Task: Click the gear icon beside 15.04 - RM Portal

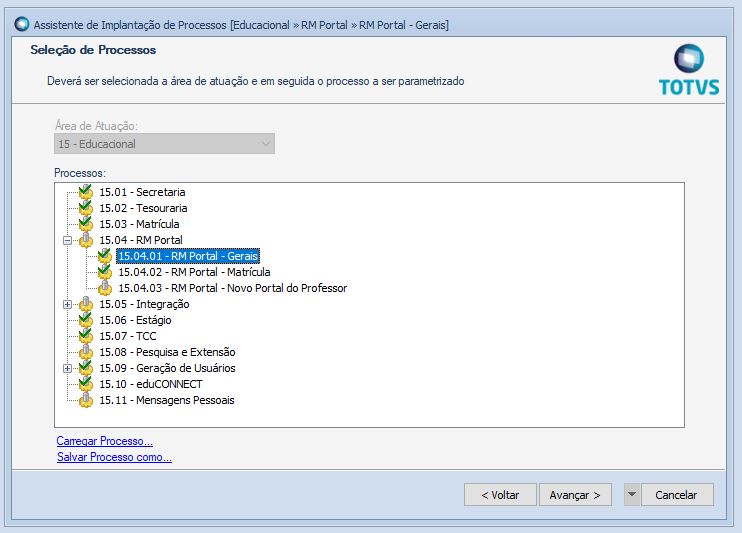Action: pyautogui.click(x=86, y=240)
